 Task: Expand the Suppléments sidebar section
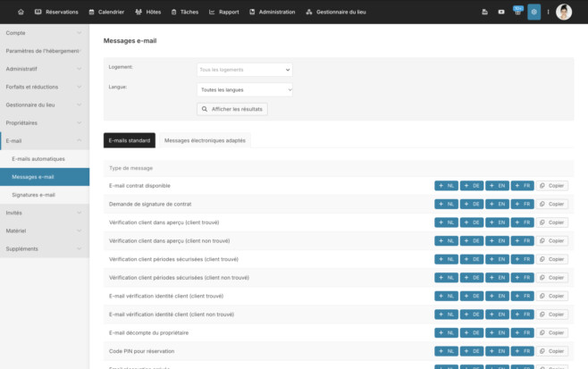(x=45, y=249)
